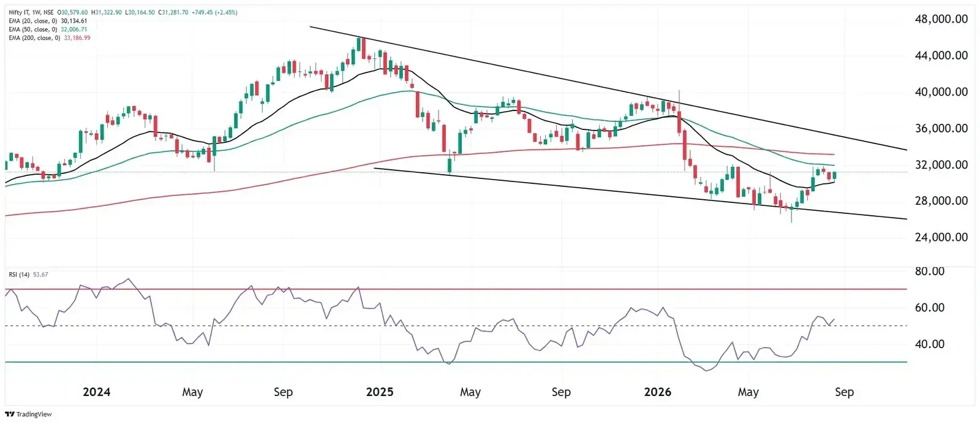This screenshot has width=980, height=423.
Task: Open the EMA (200, close, 0) legend
Action: [35, 38]
